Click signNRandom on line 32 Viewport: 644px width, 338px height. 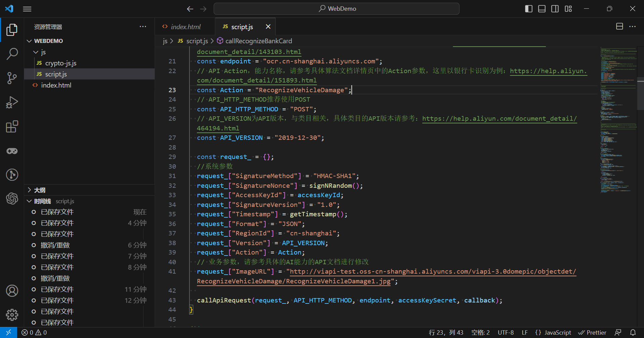pyautogui.click(x=330, y=186)
